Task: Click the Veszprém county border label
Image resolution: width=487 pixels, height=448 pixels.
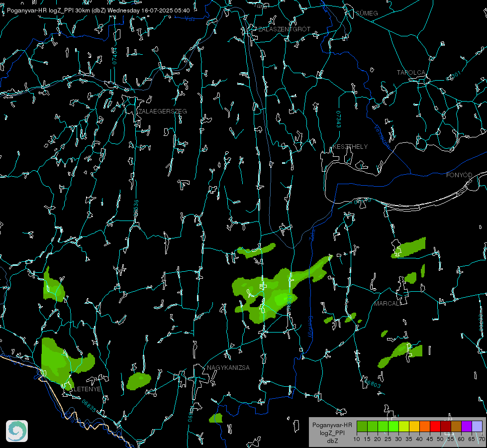Action: (x=382, y=136)
